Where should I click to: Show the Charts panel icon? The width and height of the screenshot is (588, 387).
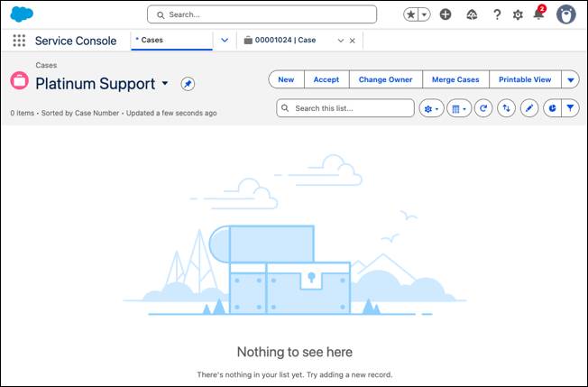click(552, 109)
